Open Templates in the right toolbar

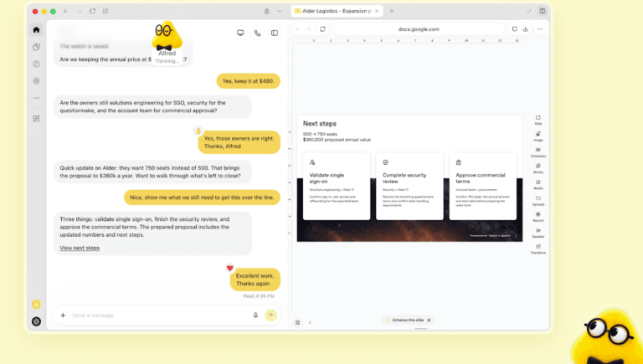coord(538,152)
